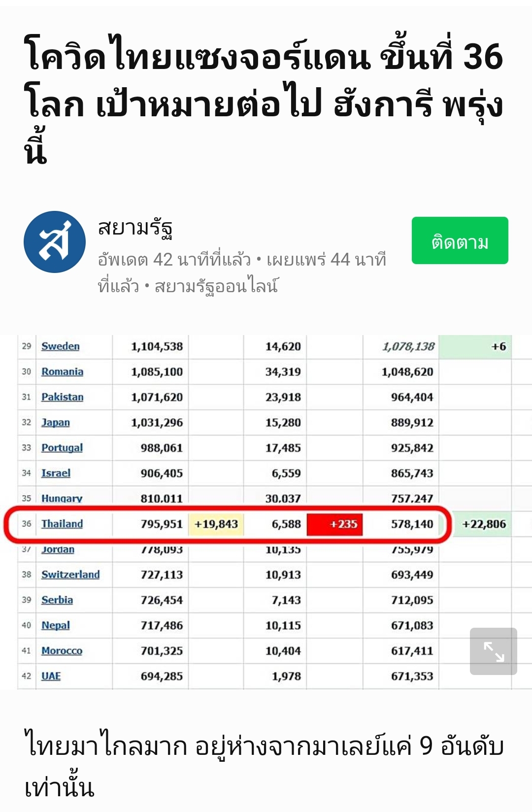
Task: Click the Portugal country link
Action: [x=62, y=448]
